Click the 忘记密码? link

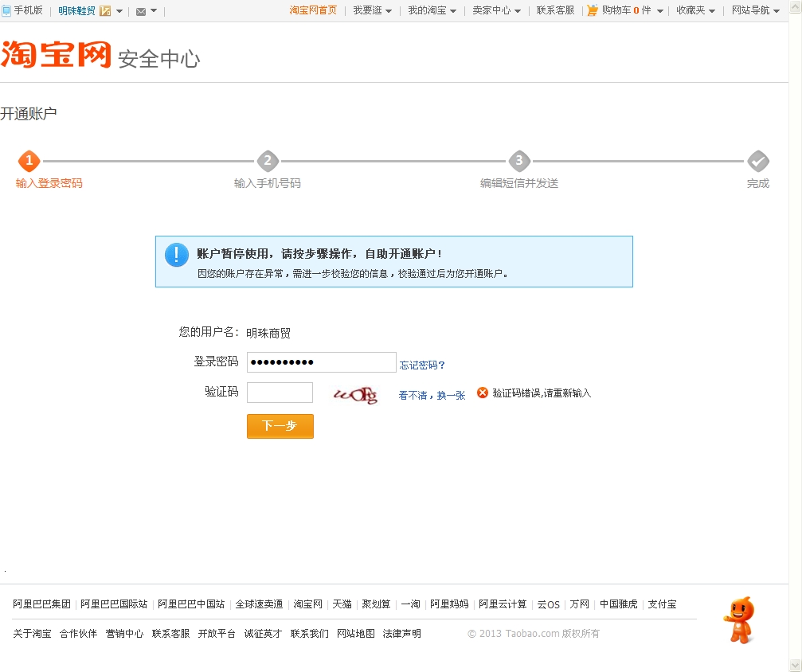(x=422, y=365)
